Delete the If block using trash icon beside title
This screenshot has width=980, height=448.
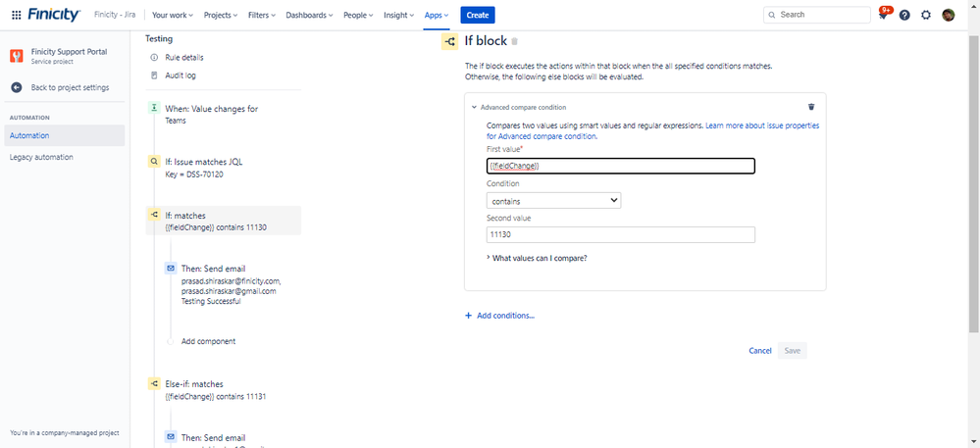[x=514, y=41]
